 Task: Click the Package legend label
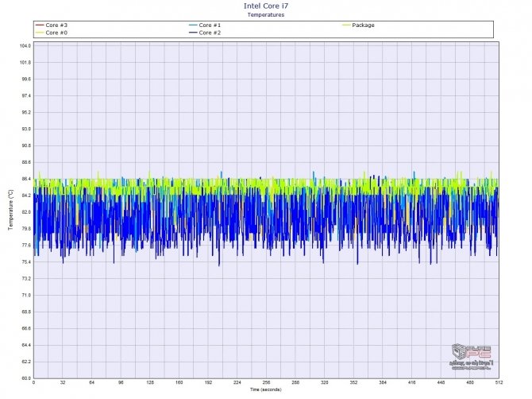[x=363, y=25]
